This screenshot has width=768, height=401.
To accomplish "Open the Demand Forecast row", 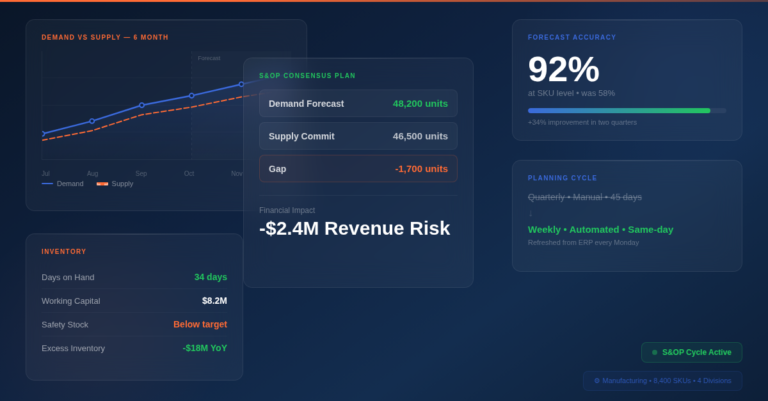I will tap(358, 103).
